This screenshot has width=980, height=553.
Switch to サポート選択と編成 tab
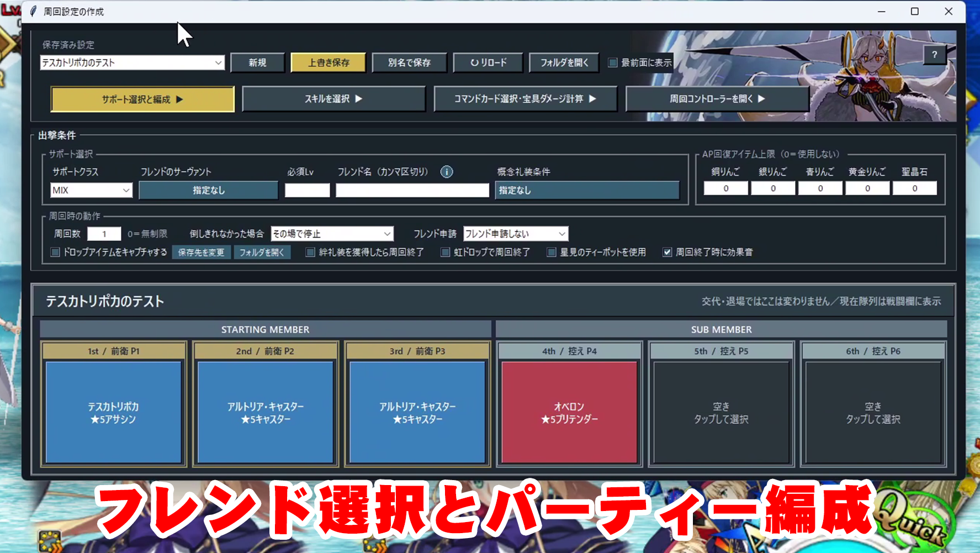(x=142, y=99)
